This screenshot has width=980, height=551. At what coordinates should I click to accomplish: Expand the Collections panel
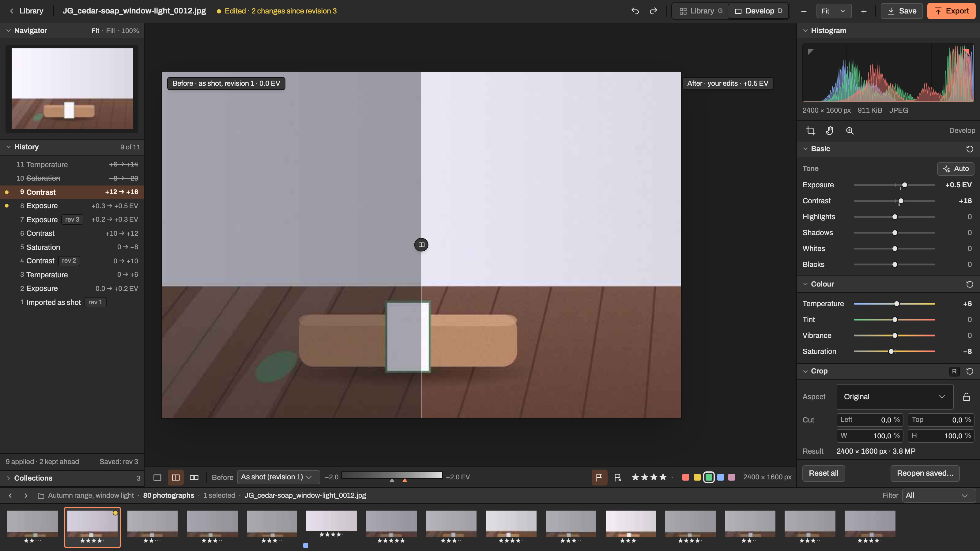[72, 478]
